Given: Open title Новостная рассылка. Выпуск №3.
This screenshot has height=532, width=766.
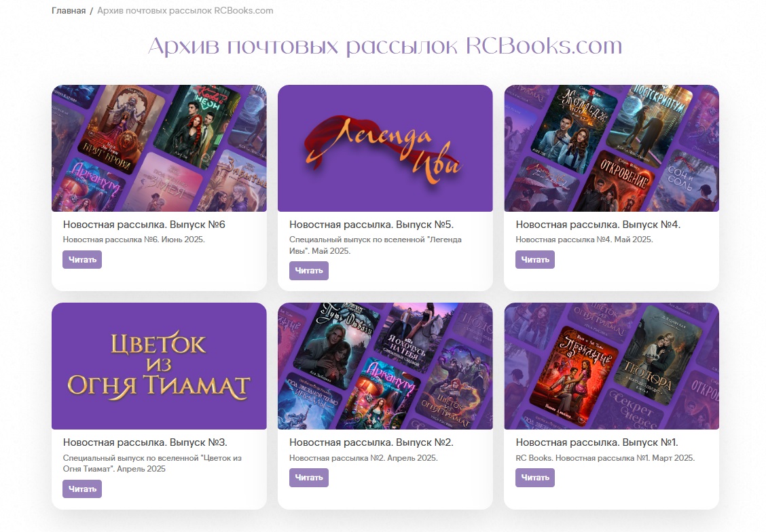Looking at the screenshot, I should [x=145, y=442].
